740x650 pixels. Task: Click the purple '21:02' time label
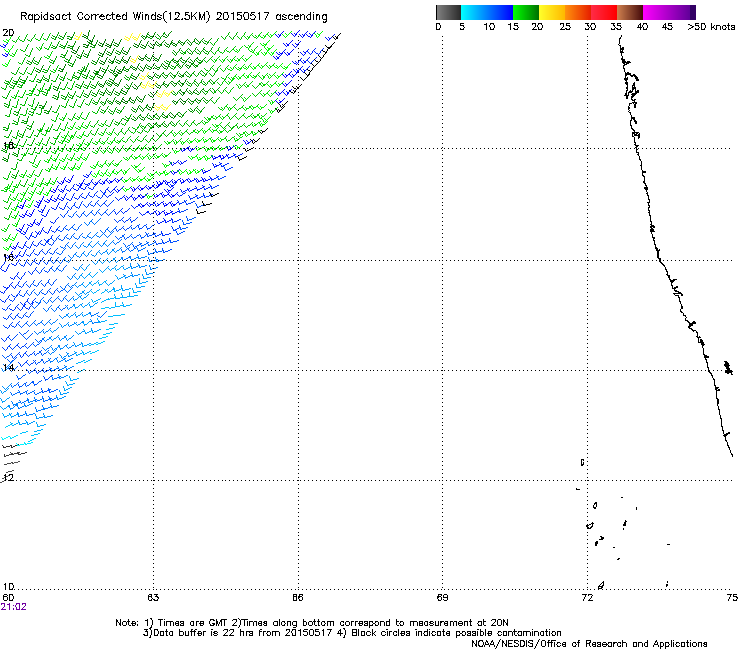click(x=13, y=607)
